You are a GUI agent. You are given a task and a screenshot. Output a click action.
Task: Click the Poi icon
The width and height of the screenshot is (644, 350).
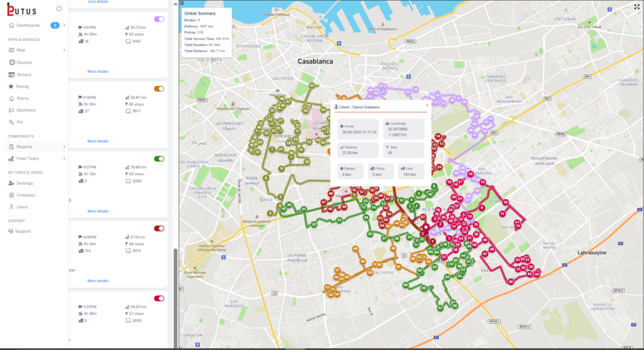pyautogui.click(x=11, y=123)
